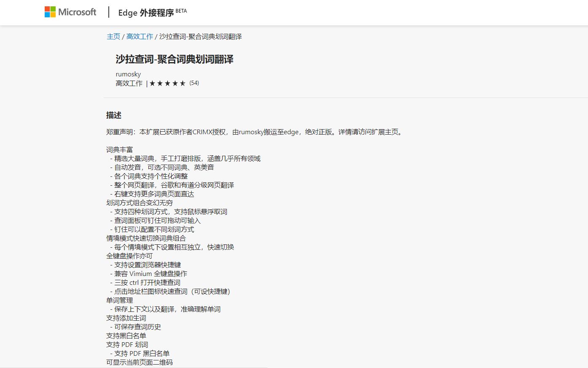Click the 支持添加生词 line
The width and height of the screenshot is (588, 368).
[126, 318]
